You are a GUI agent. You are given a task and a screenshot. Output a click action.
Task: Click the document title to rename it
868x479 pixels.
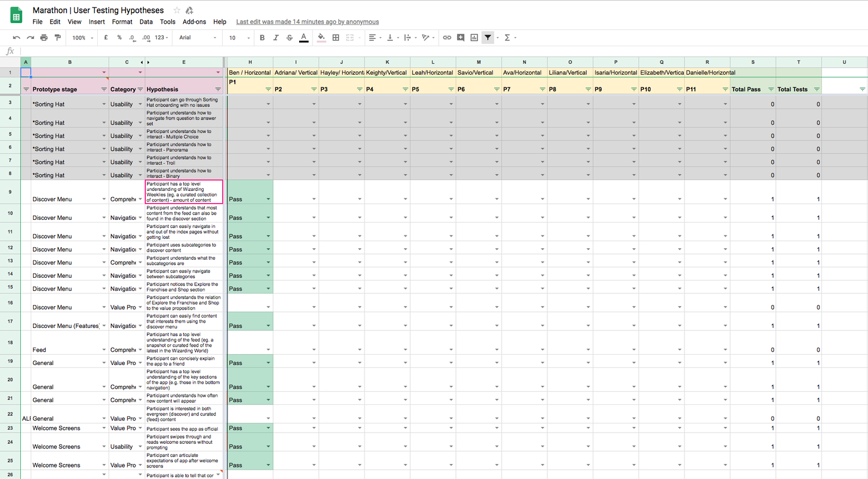[x=98, y=10]
